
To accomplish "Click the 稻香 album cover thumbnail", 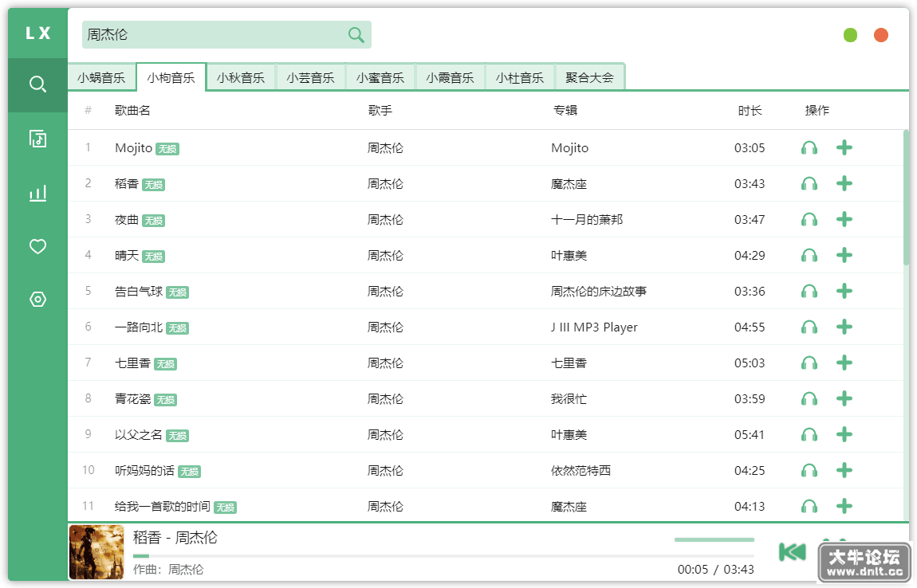I will (96, 552).
